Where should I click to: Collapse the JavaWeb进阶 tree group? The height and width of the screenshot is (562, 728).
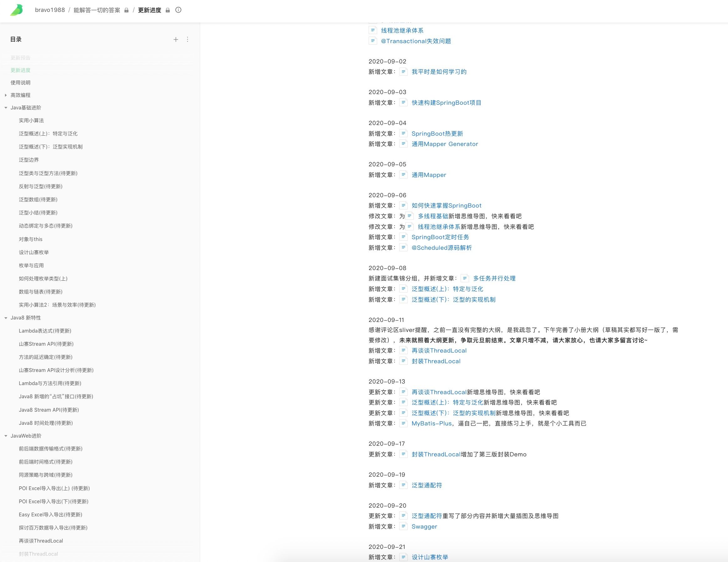coord(6,436)
